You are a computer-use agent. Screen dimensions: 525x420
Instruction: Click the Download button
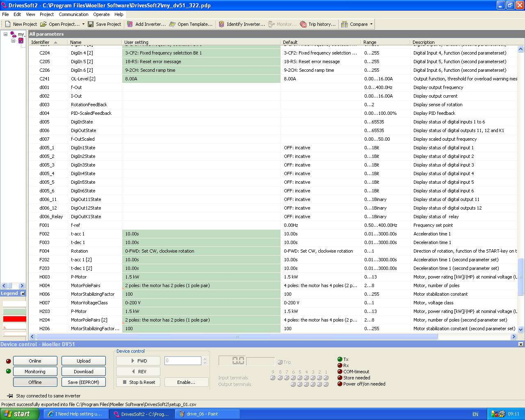tap(84, 372)
